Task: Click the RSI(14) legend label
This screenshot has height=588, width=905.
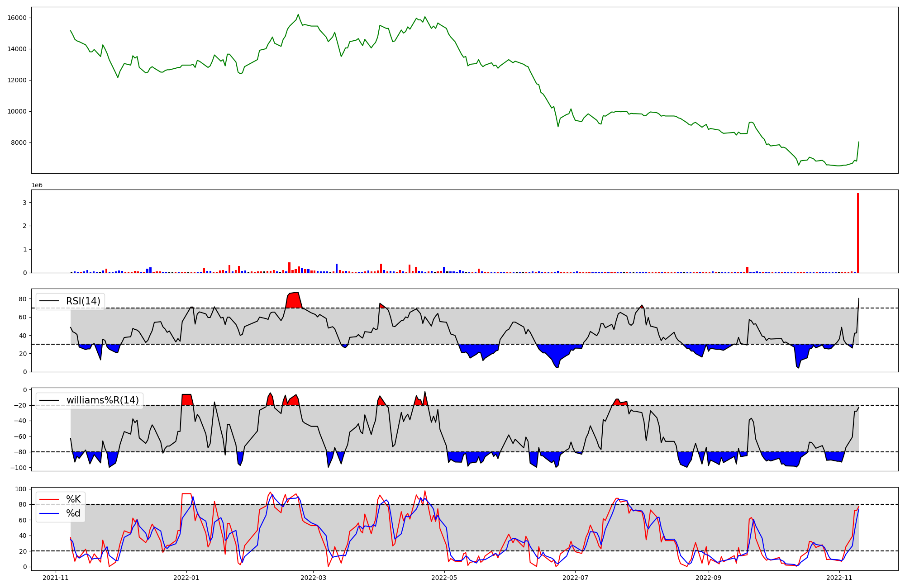Action: (x=83, y=301)
